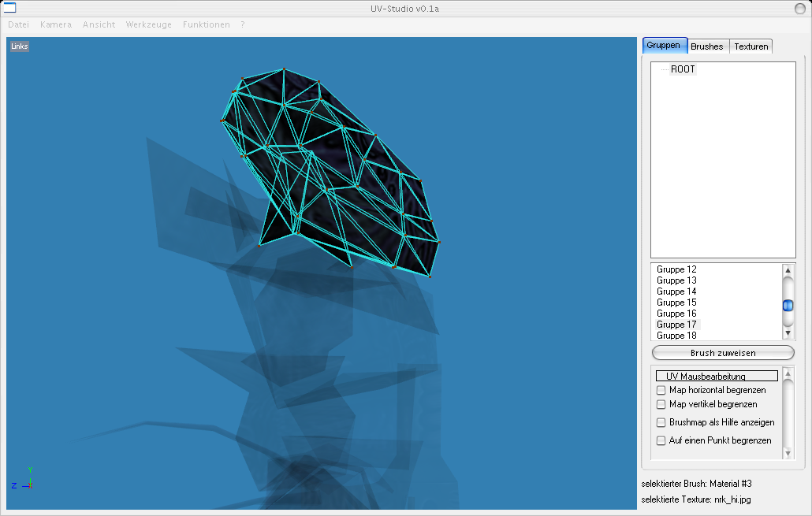812x516 pixels.
Task: Toggle Brushmap als Hilfe anzeigen checkbox
Action: click(661, 422)
